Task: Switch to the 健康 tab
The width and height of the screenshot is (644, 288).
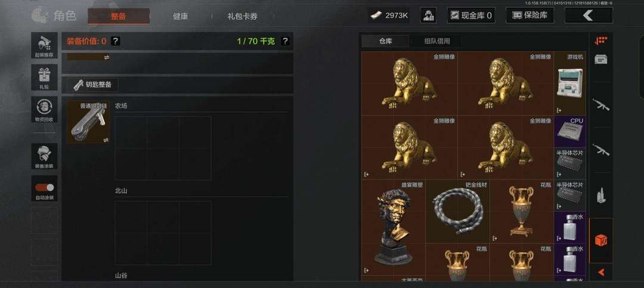Action: coord(180,17)
